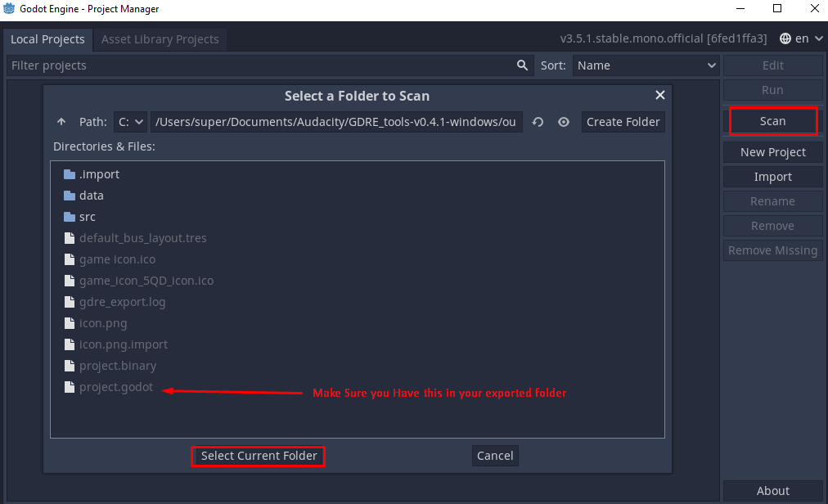Viewport: 828px width, 504px height.
Task: Open the .import folder
Action: click(99, 174)
